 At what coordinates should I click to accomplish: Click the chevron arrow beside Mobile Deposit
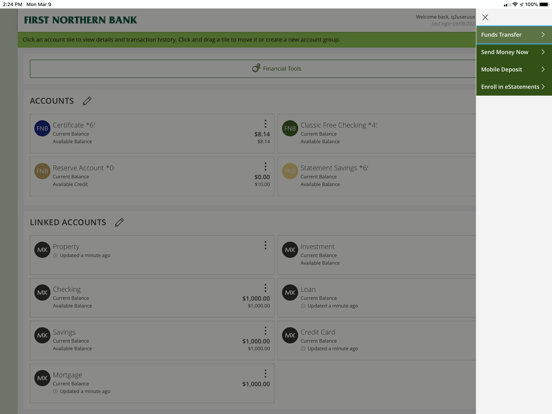[543, 69]
